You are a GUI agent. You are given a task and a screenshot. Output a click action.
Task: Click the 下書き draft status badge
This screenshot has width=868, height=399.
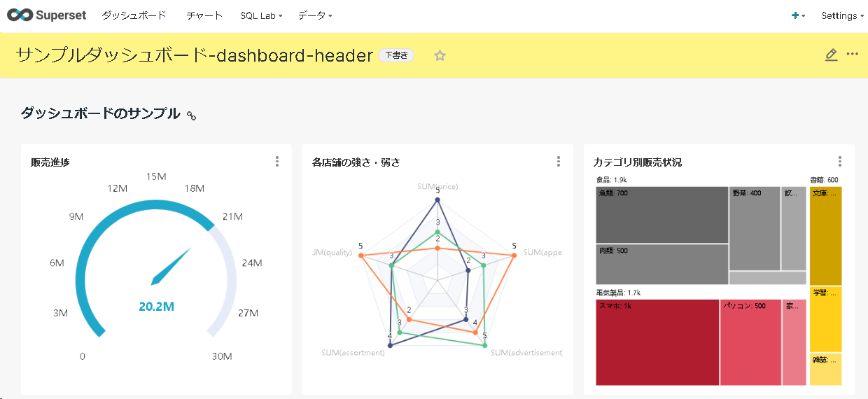(x=397, y=55)
